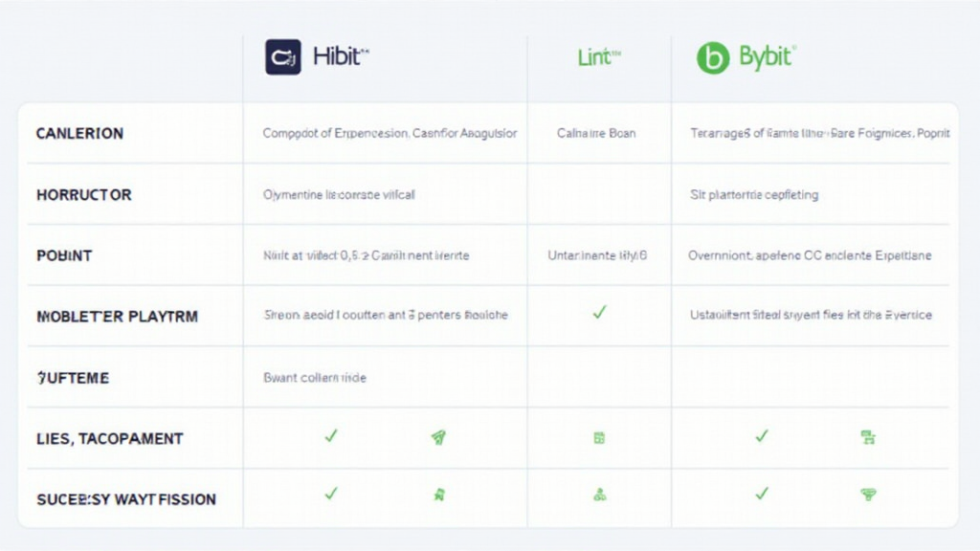Click the Bybit checkmark in LIES, TACOPAMENT row
Screen dimensions: 980x551
click(762, 436)
